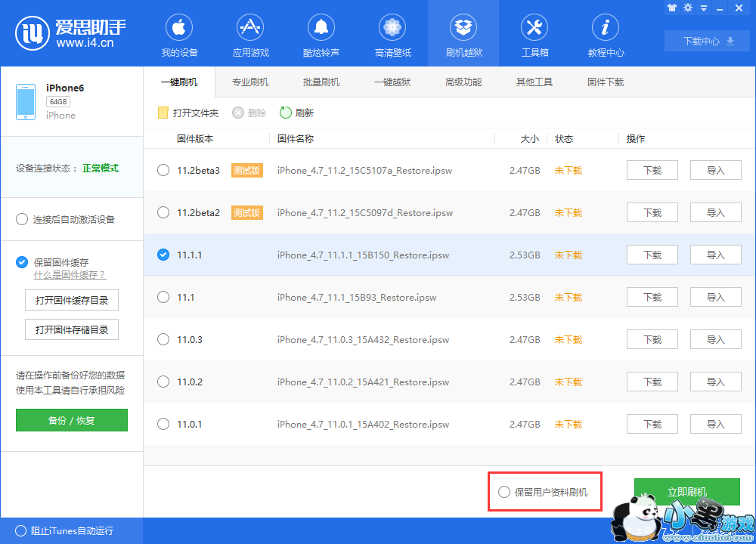The image size is (756, 544).
Task: Click 下载 button for 11.0.3 firmware
Action: 652,340
